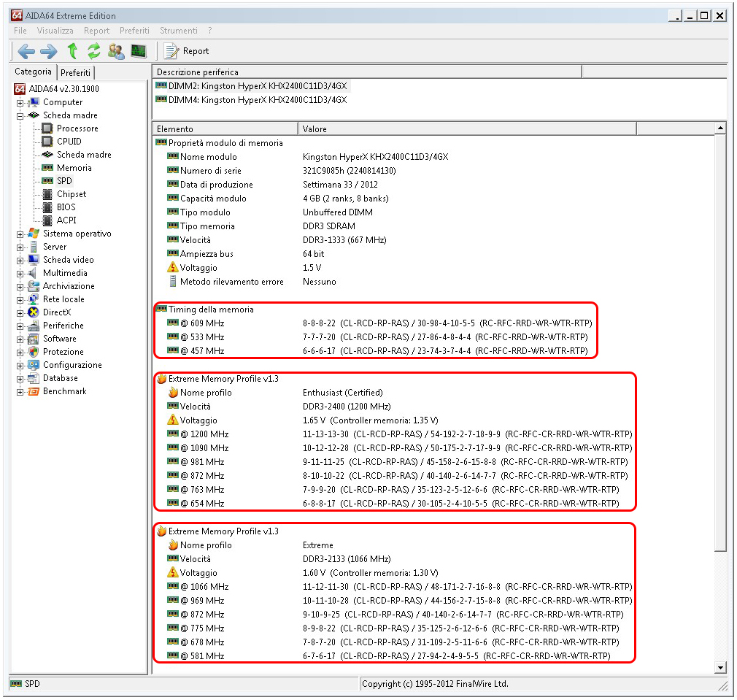Open the Visualizza menu
The height and width of the screenshot is (700, 737).
click(55, 31)
